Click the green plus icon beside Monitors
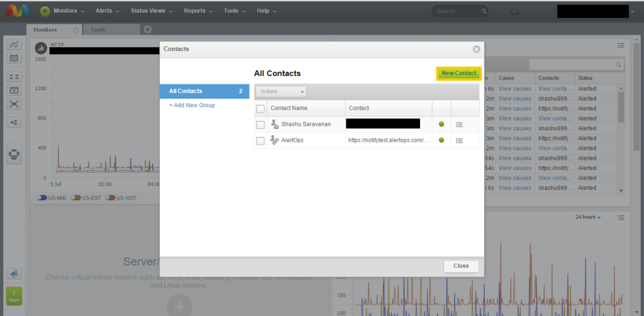The width and height of the screenshot is (644, 316). [45, 11]
